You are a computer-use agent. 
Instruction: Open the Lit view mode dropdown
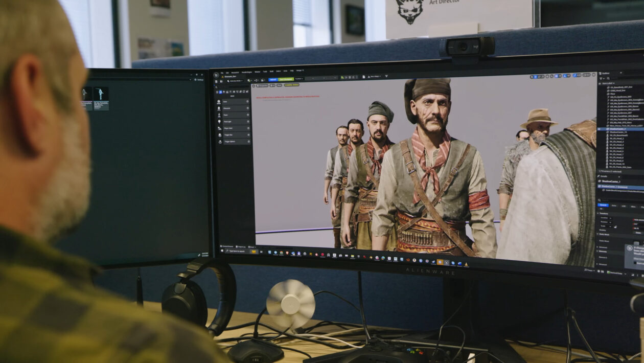point(272,85)
